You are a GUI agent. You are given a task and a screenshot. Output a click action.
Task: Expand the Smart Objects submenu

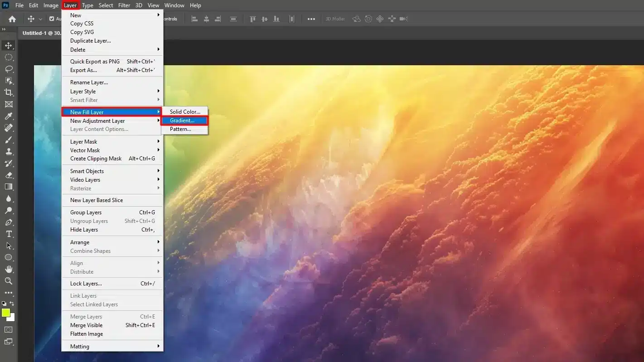(x=112, y=171)
